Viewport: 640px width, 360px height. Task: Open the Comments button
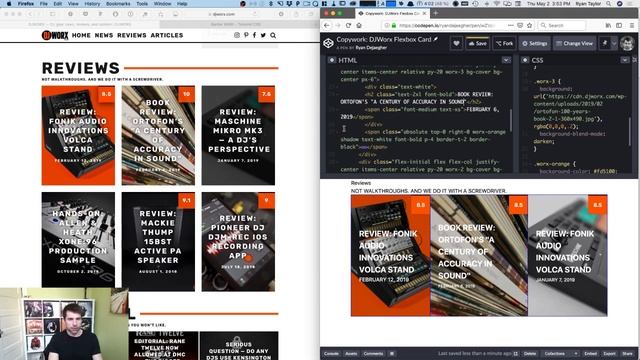tap(373, 353)
